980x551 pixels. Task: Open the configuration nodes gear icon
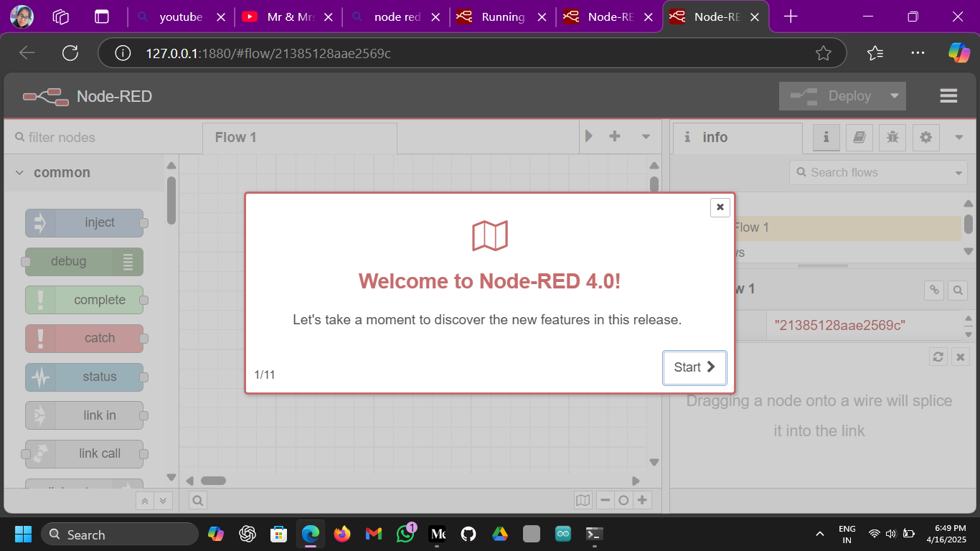pyautogui.click(x=925, y=137)
